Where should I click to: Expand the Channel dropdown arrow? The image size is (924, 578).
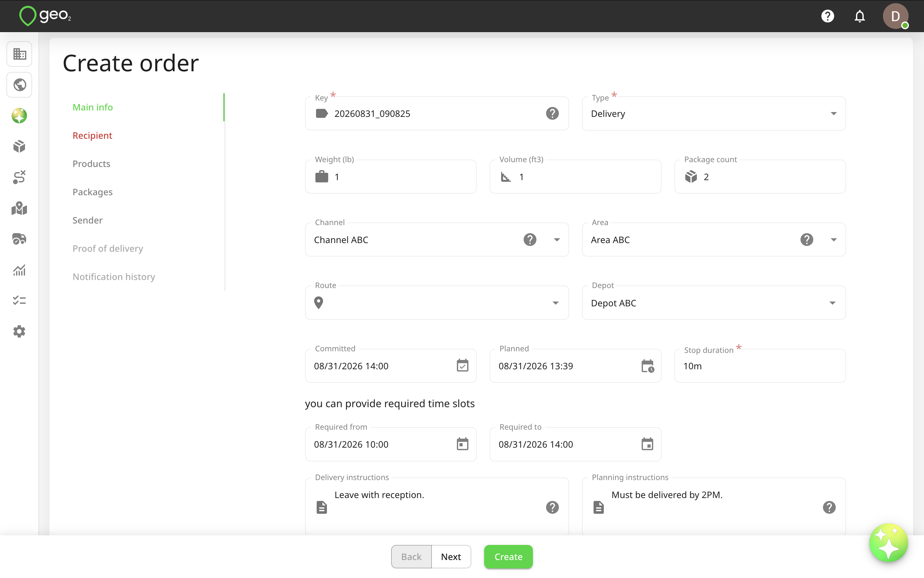pyautogui.click(x=557, y=240)
